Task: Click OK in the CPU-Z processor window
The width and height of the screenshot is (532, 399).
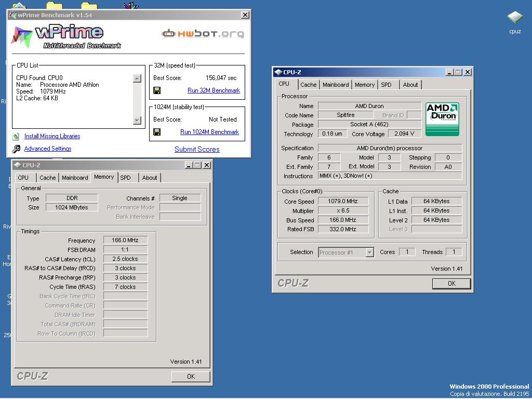Action: point(451,284)
